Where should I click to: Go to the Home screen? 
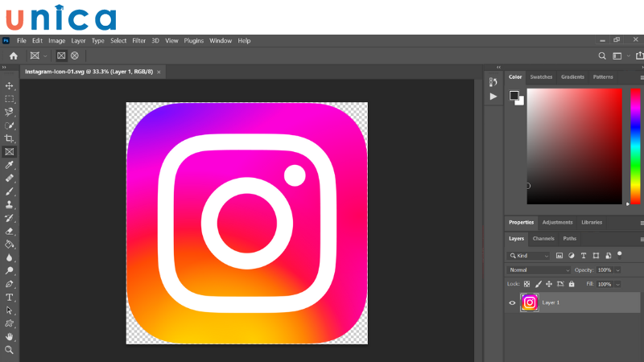14,56
